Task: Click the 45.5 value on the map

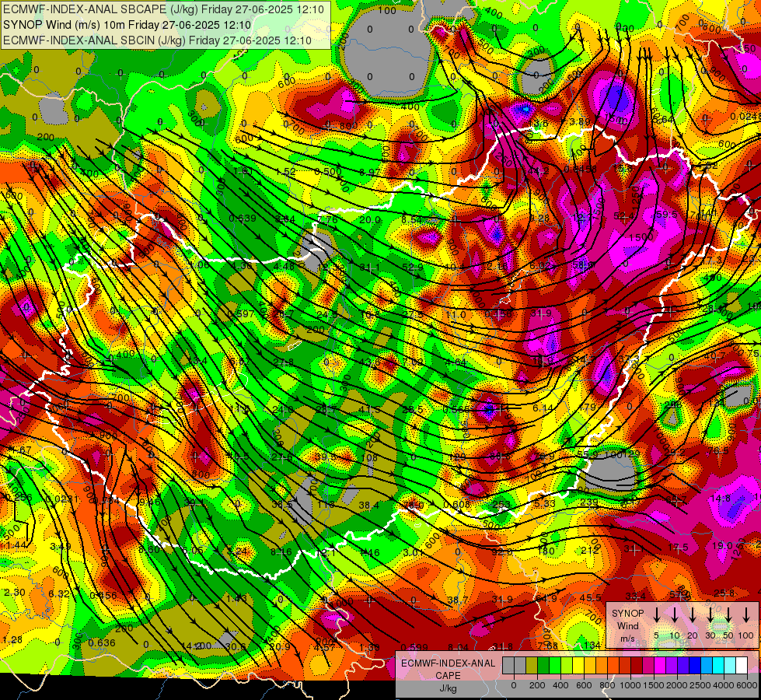Action: click(591, 597)
